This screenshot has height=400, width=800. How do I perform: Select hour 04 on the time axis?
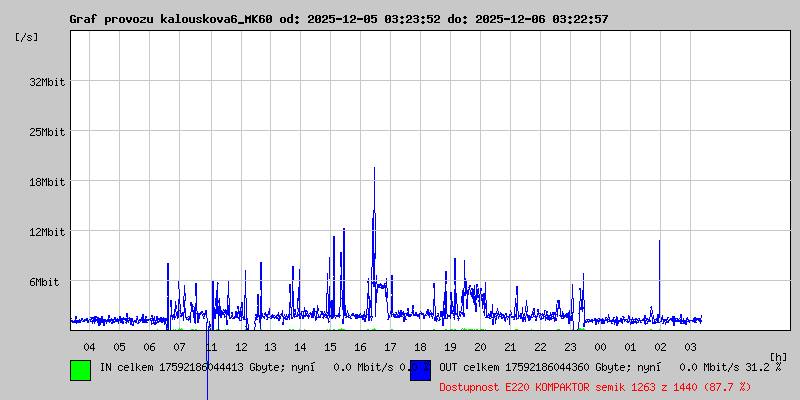(x=89, y=346)
